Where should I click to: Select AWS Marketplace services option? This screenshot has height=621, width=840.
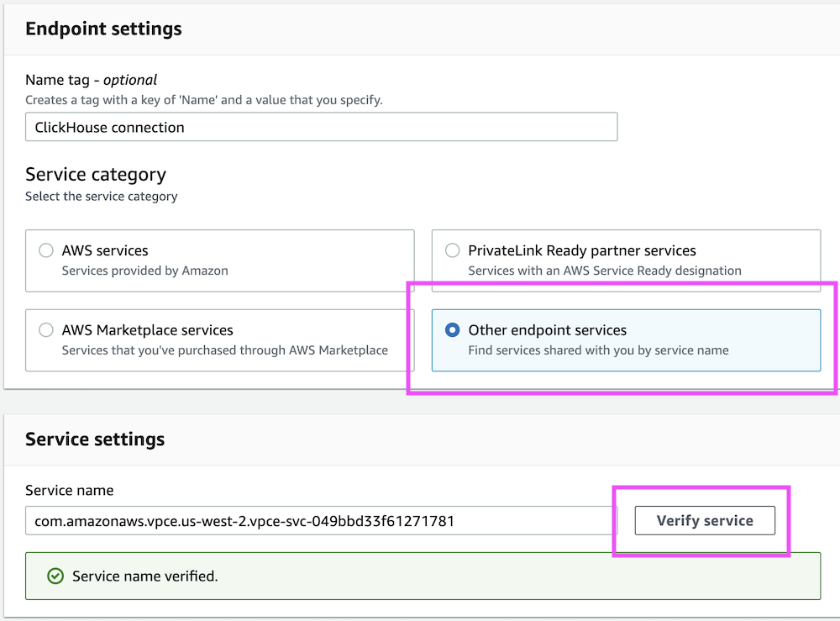click(46, 330)
